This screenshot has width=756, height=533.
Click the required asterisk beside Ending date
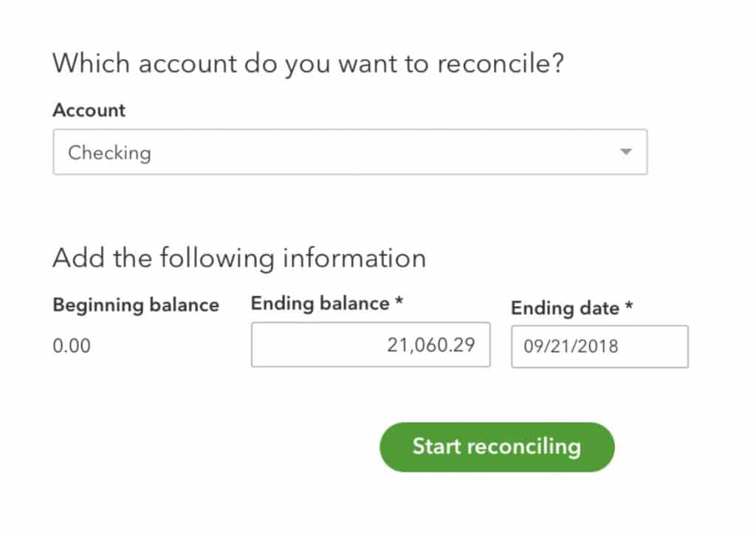click(629, 307)
